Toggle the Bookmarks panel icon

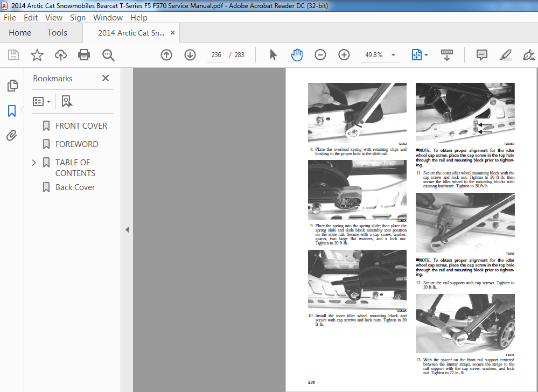pyautogui.click(x=12, y=111)
